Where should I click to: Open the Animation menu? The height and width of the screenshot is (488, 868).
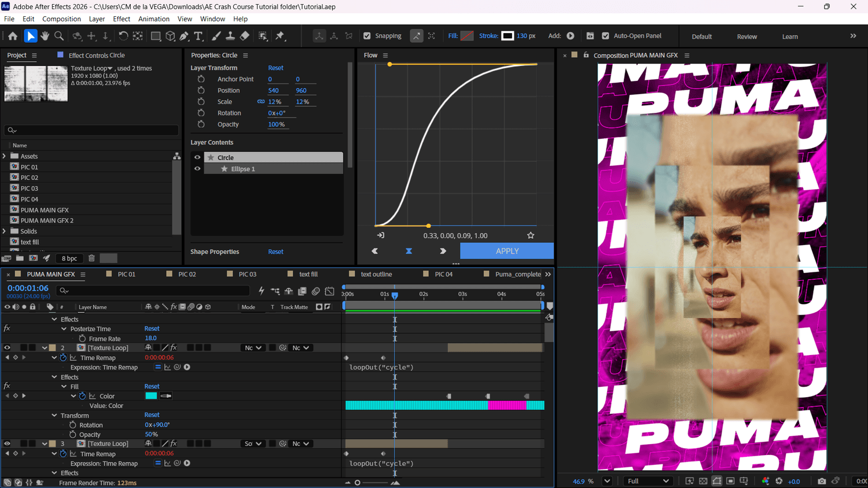(x=154, y=19)
